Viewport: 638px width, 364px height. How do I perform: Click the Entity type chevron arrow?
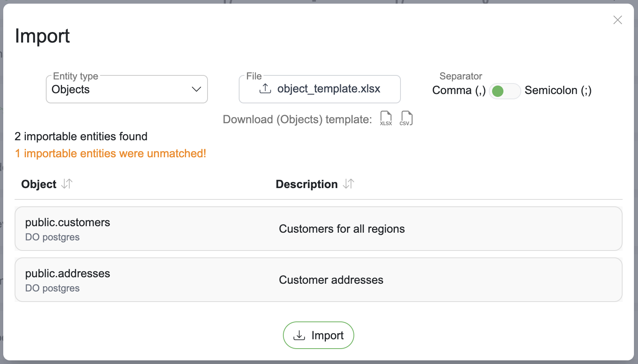[197, 89]
